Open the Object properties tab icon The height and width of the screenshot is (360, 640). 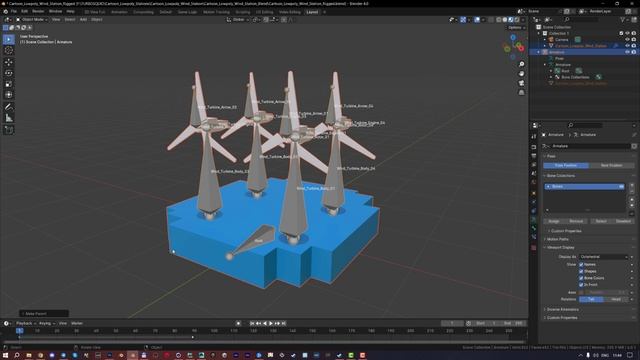[534, 193]
